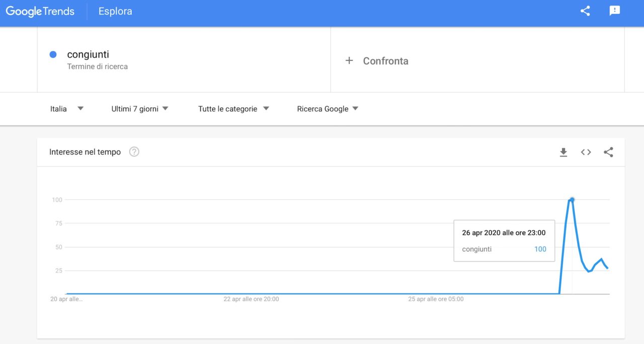This screenshot has width=644, height=344.
Task: Click the peak data point at 100
Action: 572,200
